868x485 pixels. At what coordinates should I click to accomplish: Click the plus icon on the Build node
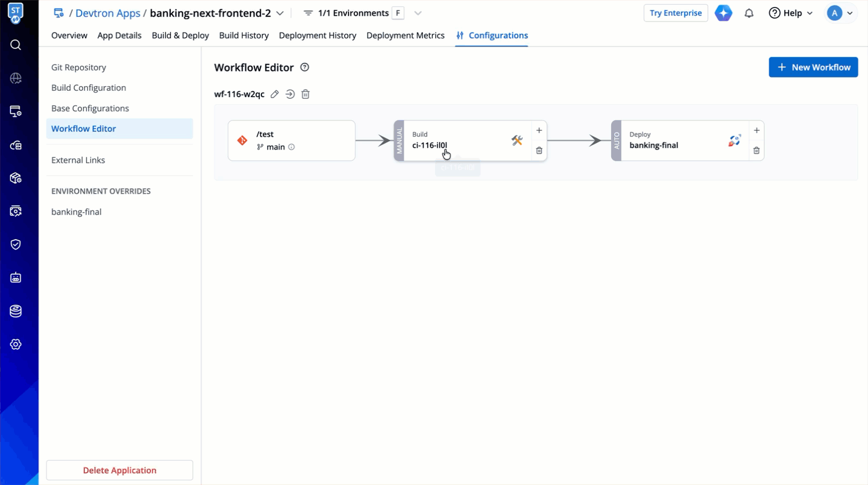tap(539, 131)
